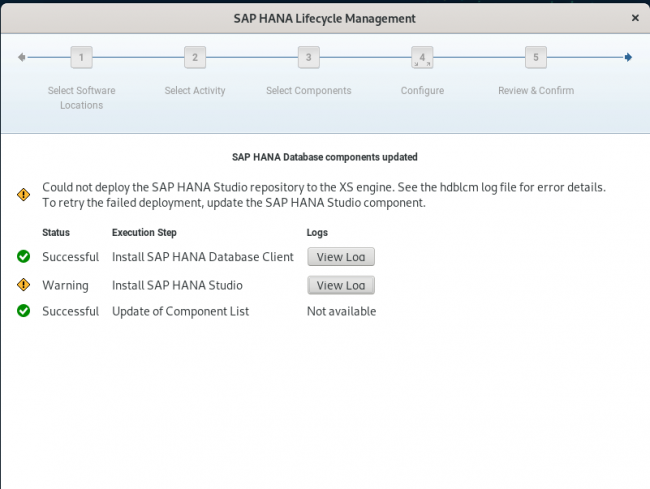
Task: Click the Logs column header
Action: [x=317, y=233]
